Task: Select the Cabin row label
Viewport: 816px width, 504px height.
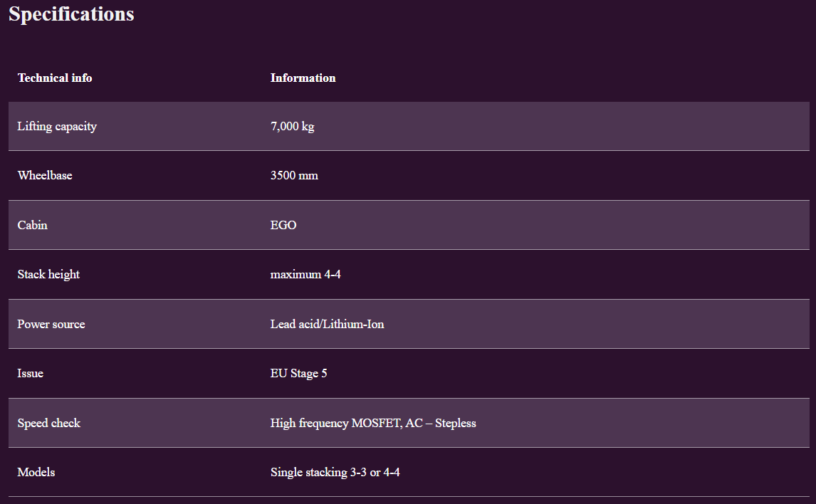Action: coord(33,225)
